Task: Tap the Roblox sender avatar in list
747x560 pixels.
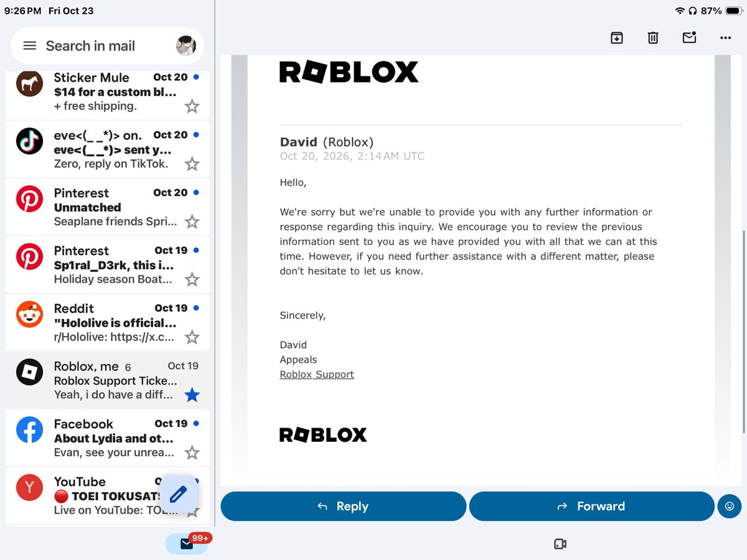Action: [x=29, y=372]
